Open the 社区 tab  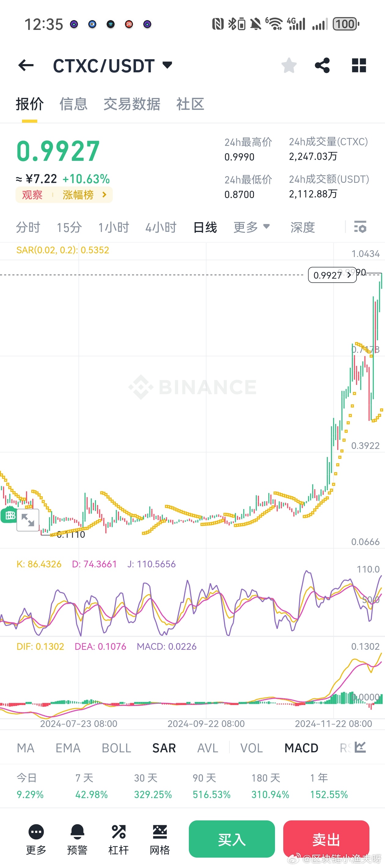pyautogui.click(x=190, y=104)
